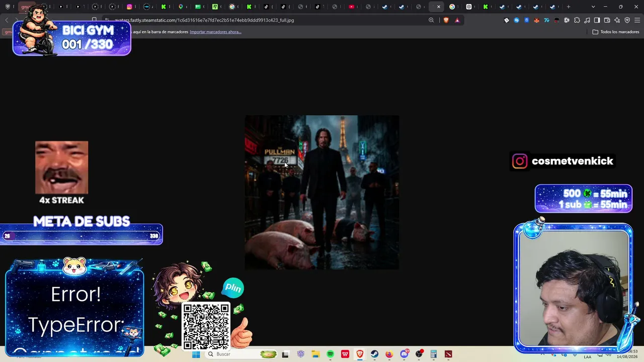This screenshot has height=362, width=644.
Task: Close the currently active tab
Action: point(439,7)
